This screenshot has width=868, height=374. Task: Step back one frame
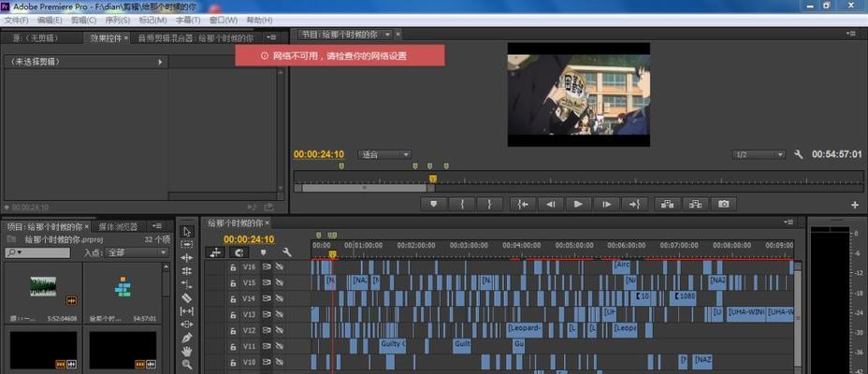click(550, 204)
